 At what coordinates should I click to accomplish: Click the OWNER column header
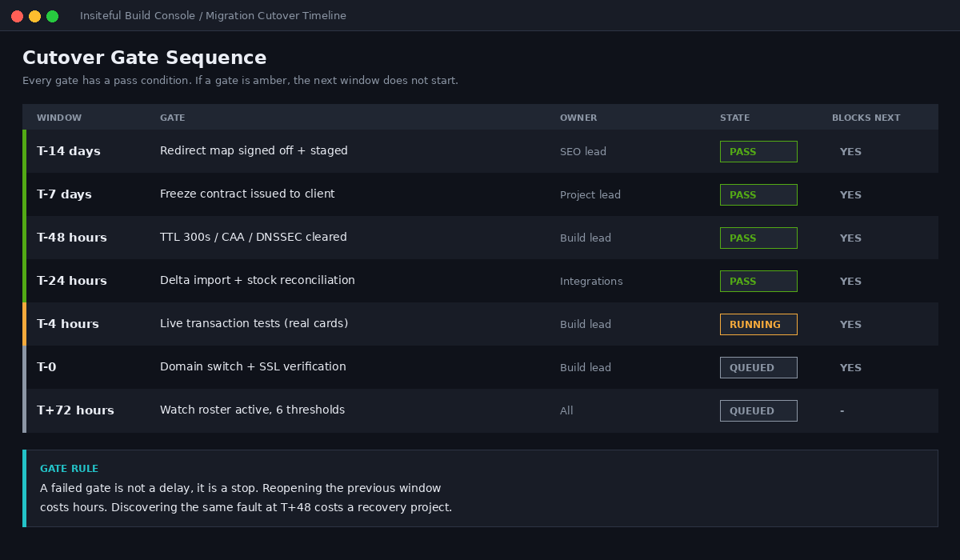point(578,118)
